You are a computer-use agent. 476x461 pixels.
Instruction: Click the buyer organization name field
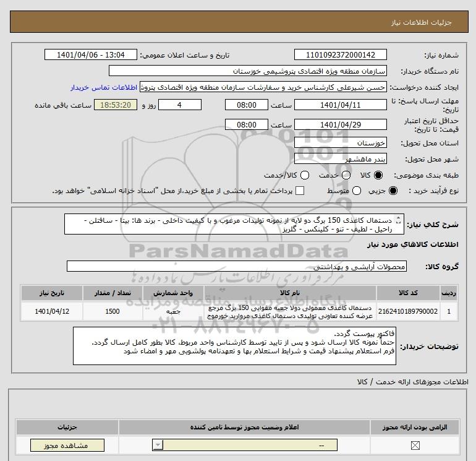(248, 71)
